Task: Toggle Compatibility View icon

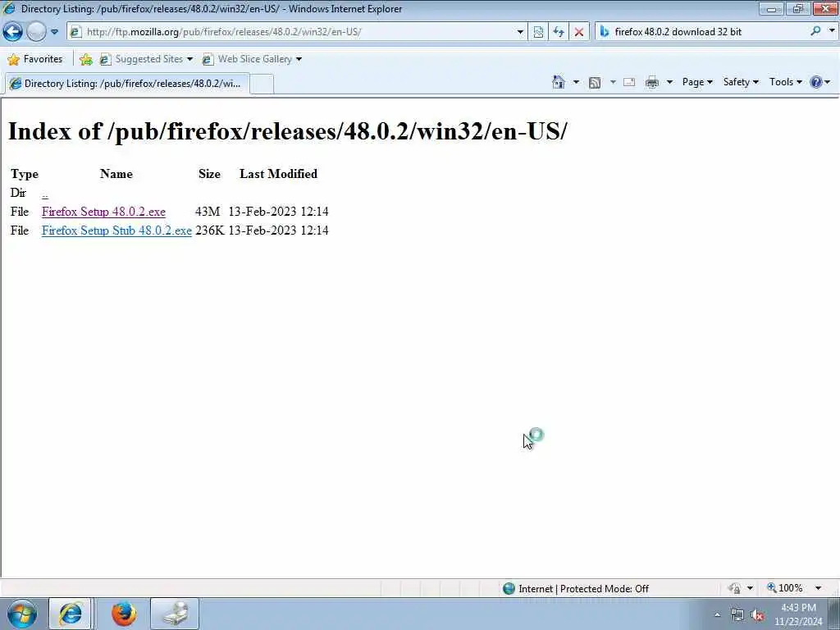Action: [538, 32]
